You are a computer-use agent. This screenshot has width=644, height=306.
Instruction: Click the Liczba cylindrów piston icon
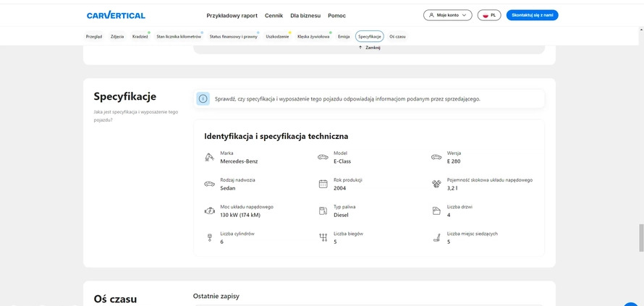pos(209,238)
